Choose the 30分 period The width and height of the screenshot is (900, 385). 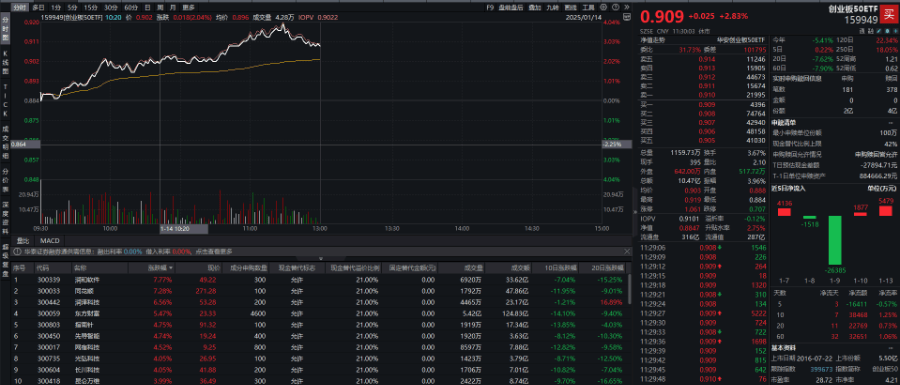[x=111, y=8]
